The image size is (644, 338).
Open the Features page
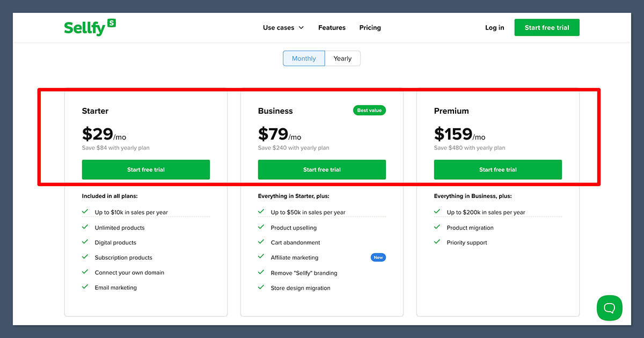pyautogui.click(x=332, y=27)
